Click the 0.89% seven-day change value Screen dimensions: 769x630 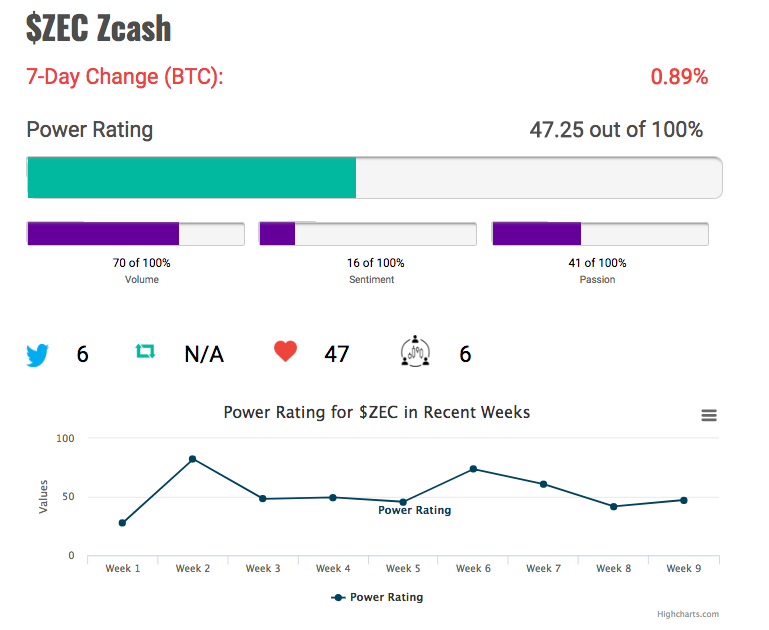click(x=679, y=76)
